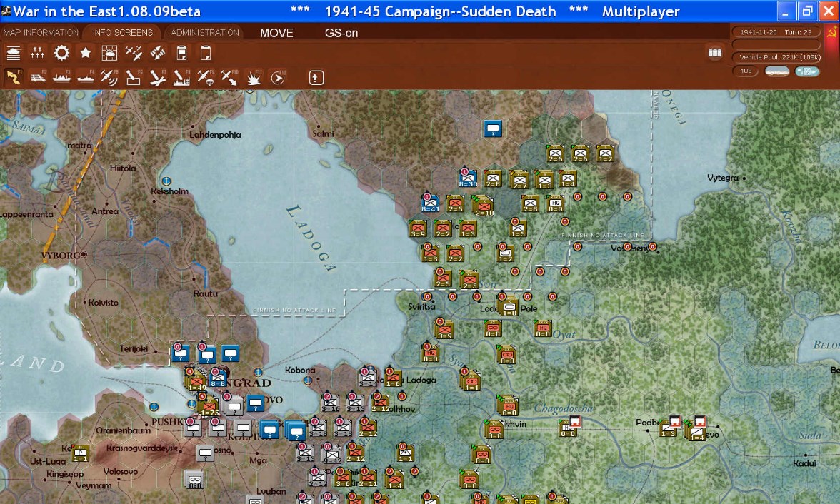
Task: Select the F3 naval transport mode
Action: 61,78
